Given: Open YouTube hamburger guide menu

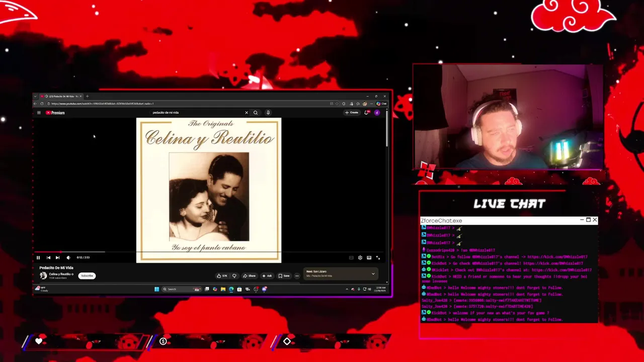Looking at the screenshot, I should pyautogui.click(x=39, y=113).
